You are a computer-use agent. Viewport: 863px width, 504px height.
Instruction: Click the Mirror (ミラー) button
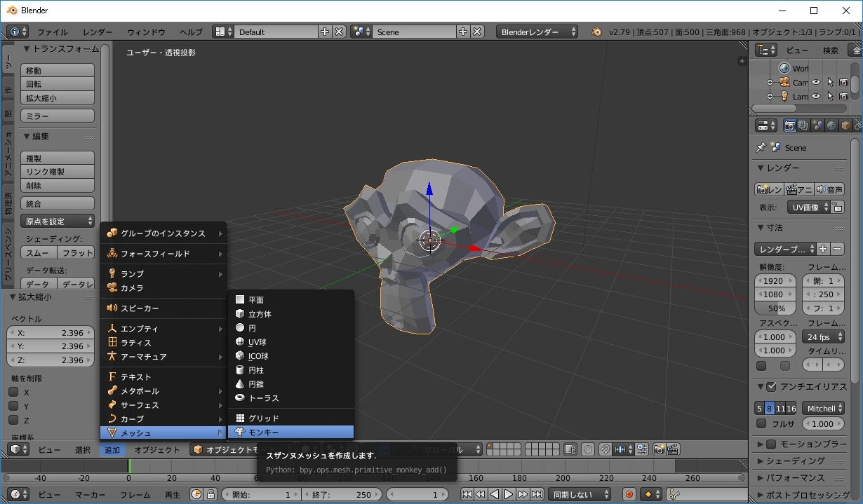tap(58, 116)
